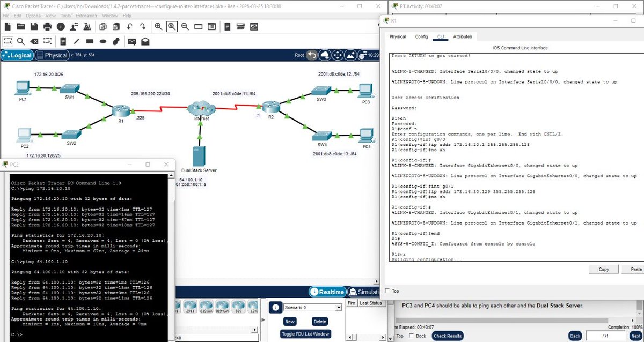Click the scenario Delete button
644x342 pixels.
click(x=320, y=322)
